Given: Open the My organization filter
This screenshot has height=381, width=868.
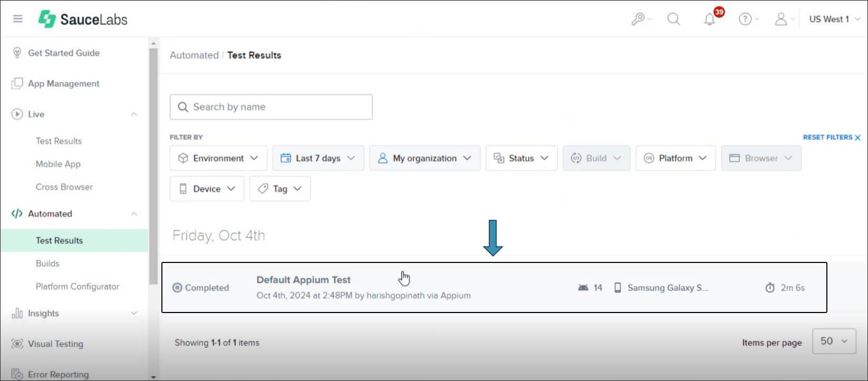Looking at the screenshot, I should coord(425,158).
